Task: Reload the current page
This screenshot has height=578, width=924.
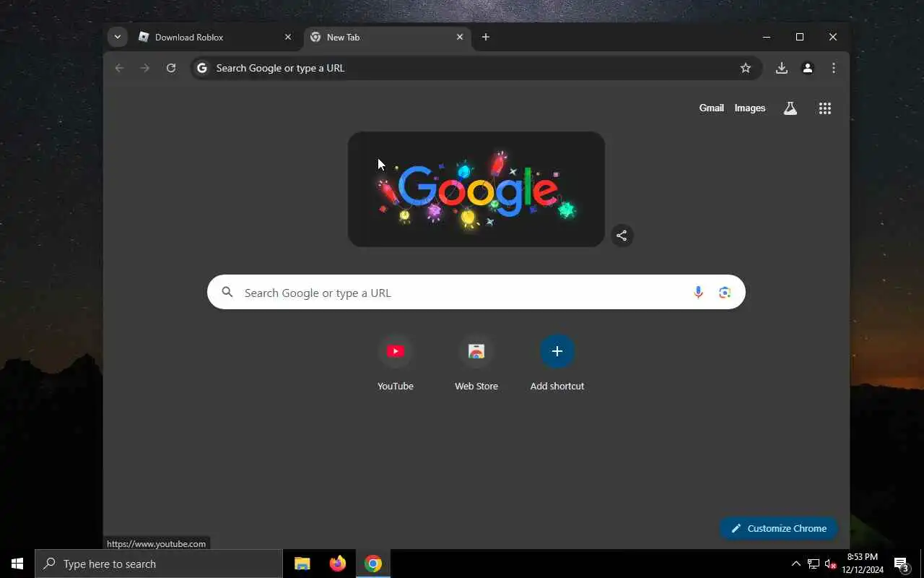Action: point(171,68)
